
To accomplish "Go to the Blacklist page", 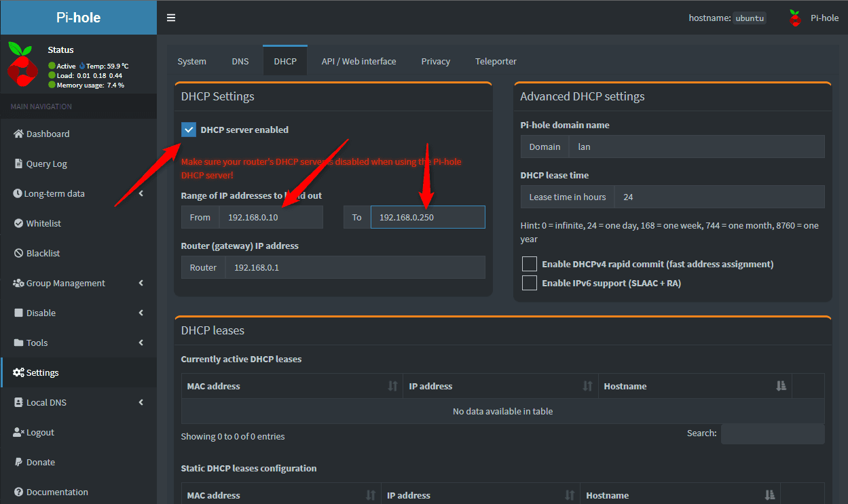I will click(79, 253).
